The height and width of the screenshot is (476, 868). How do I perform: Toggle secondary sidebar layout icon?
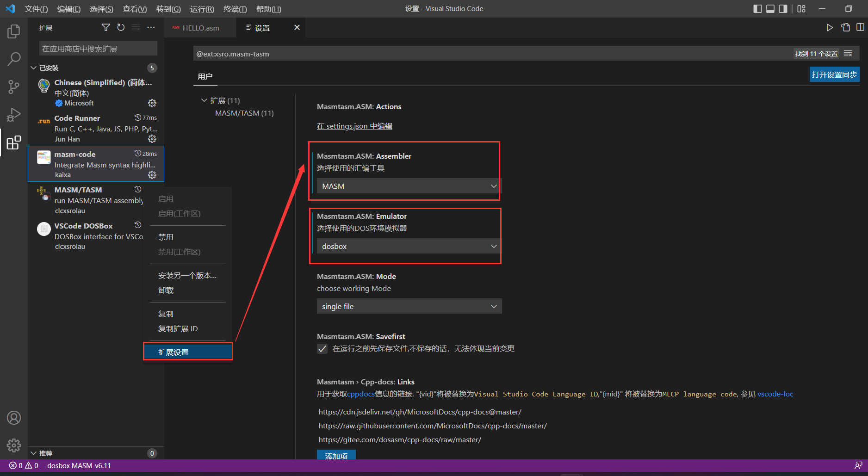pos(783,9)
